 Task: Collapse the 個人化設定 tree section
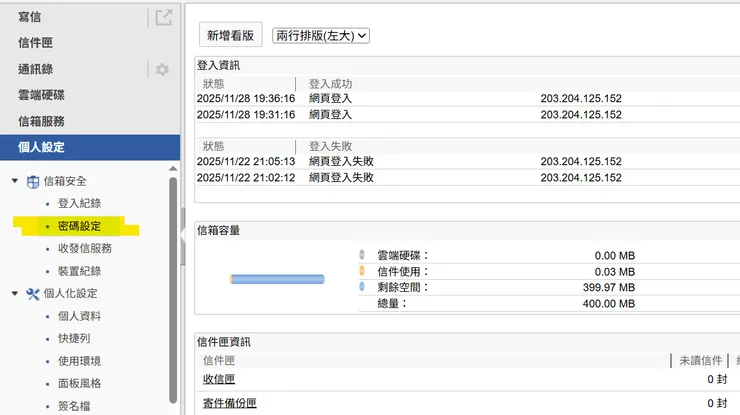point(15,293)
